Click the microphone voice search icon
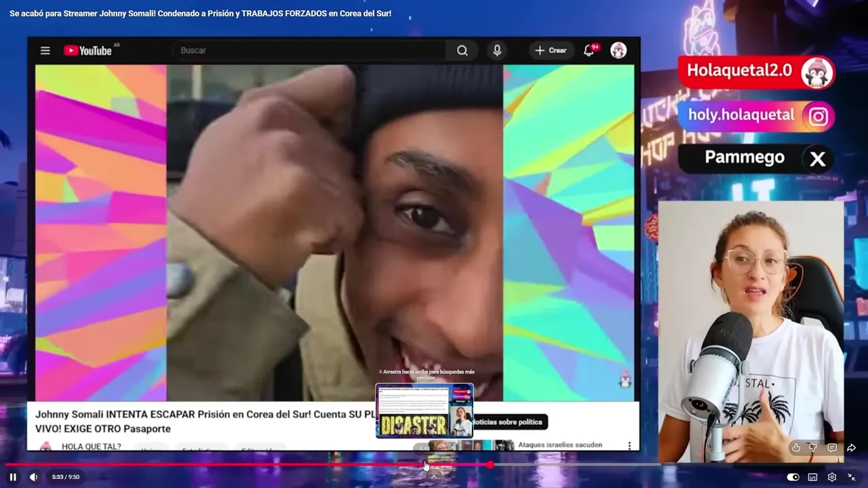 click(x=497, y=51)
